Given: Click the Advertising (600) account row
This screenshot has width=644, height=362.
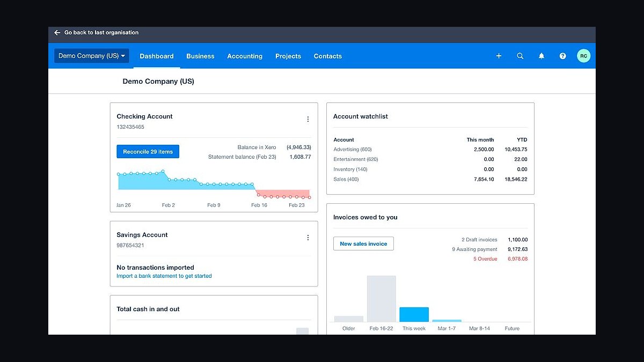Looking at the screenshot, I should [x=430, y=150].
